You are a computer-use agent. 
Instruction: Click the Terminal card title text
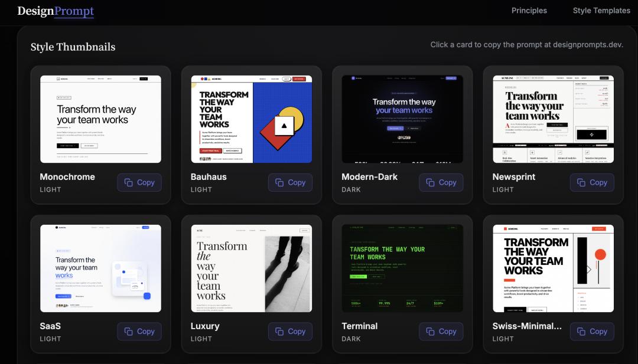pos(360,326)
